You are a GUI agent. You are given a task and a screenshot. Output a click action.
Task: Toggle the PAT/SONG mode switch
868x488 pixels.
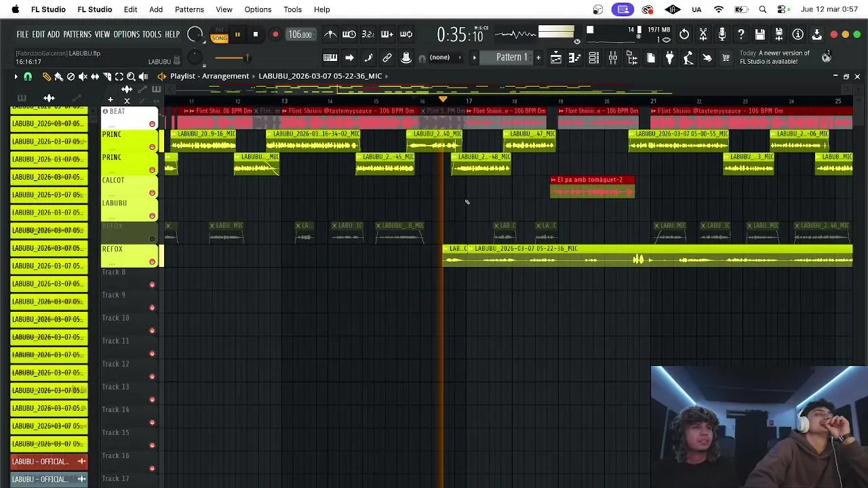click(219, 35)
